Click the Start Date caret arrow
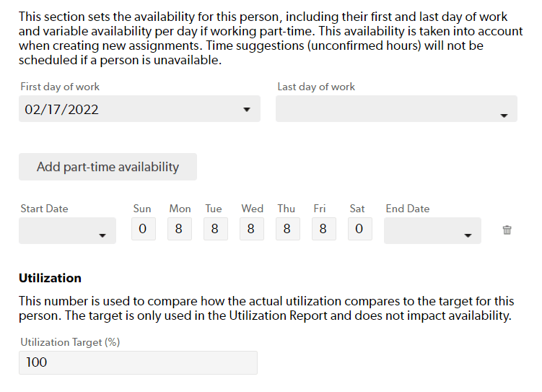Image resolution: width=542 pixels, height=392 pixels. (x=102, y=236)
